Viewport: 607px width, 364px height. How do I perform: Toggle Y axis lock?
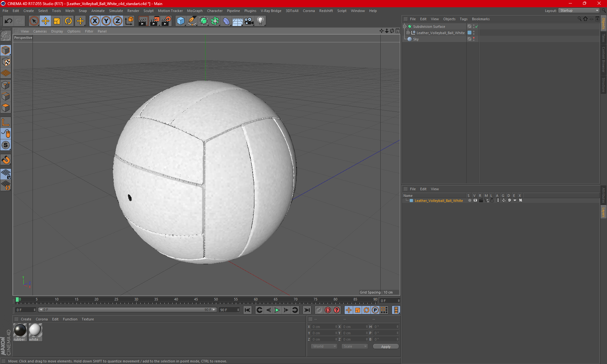click(106, 21)
